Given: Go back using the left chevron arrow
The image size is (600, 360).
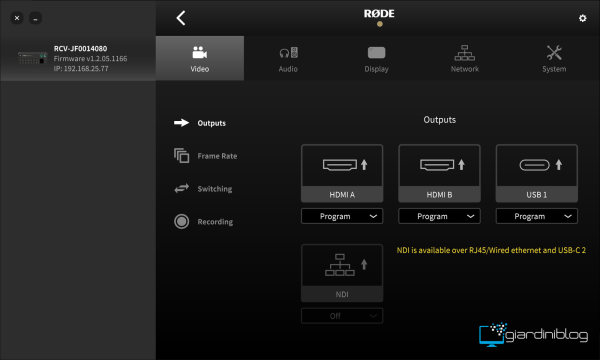Looking at the screenshot, I should (x=181, y=18).
